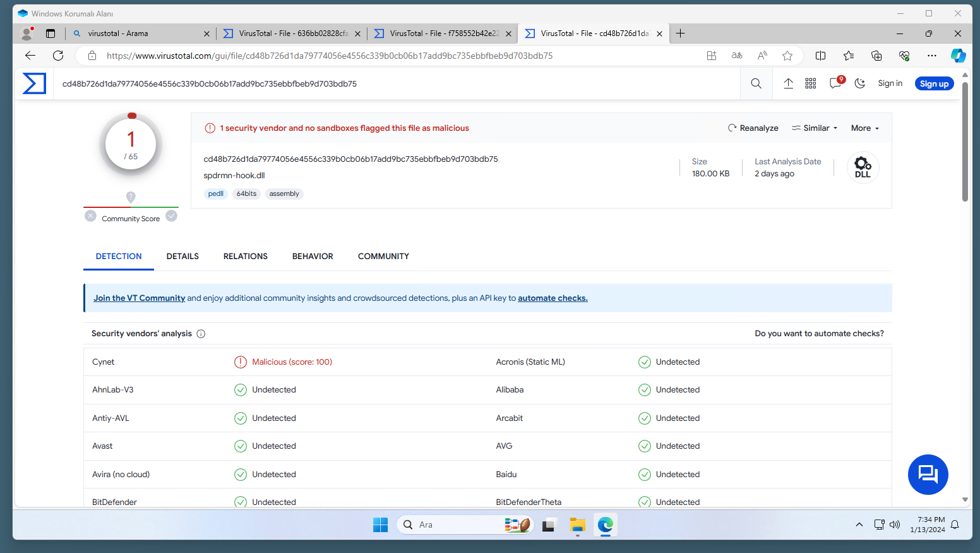Open the collections icon
980x553 pixels.
point(876,56)
